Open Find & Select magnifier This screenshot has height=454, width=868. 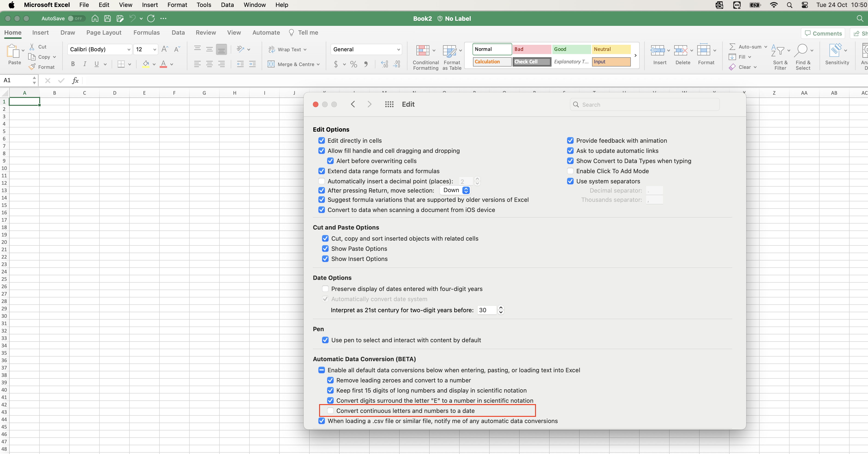(803, 57)
